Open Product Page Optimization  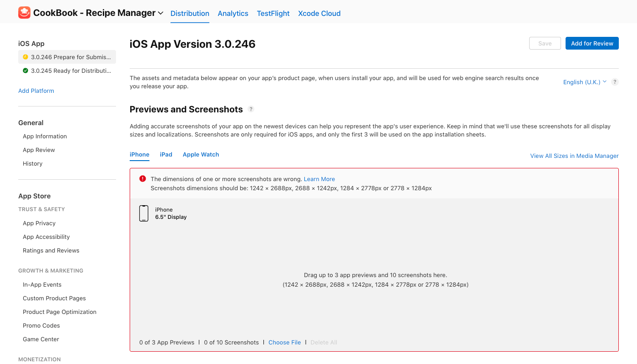60,312
